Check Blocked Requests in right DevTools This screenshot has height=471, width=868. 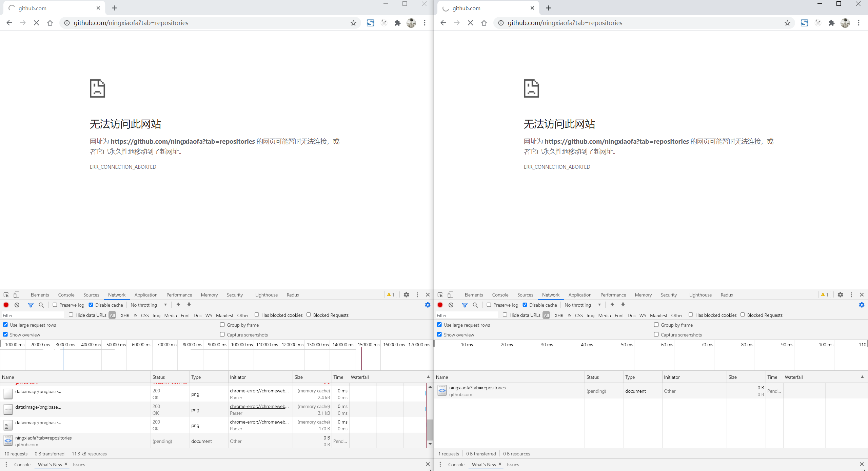point(743,315)
